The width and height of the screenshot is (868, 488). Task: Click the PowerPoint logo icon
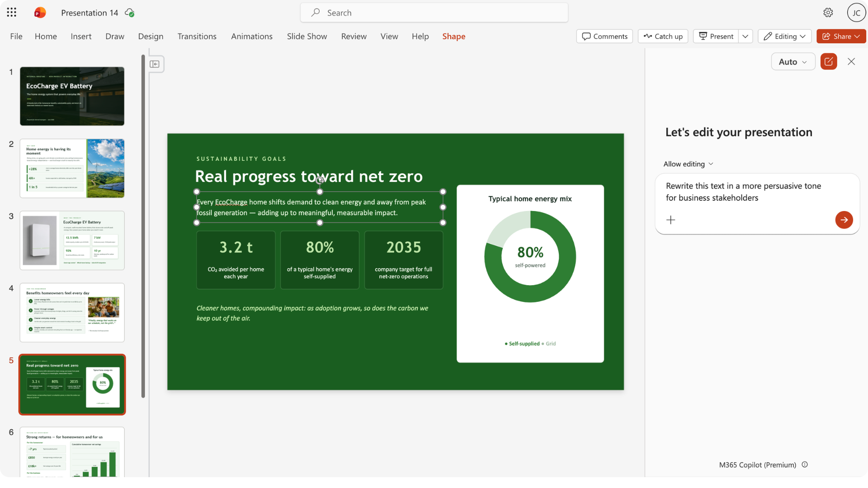[x=40, y=13]
